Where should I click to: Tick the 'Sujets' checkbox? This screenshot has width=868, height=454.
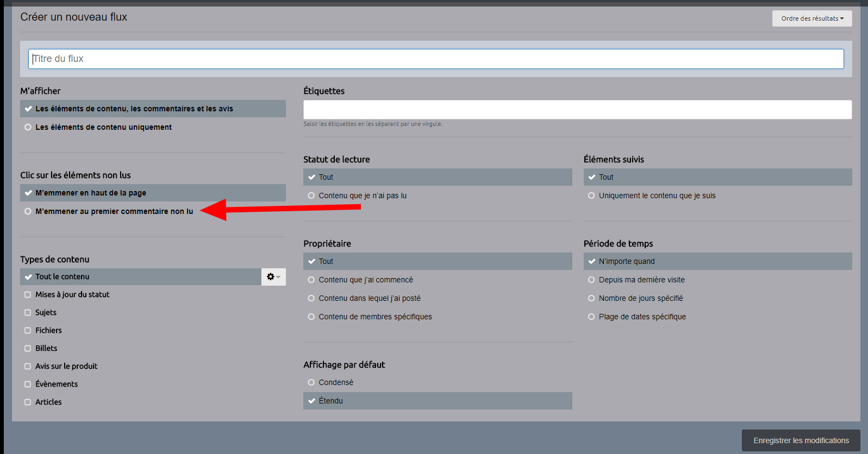[28, 312]
